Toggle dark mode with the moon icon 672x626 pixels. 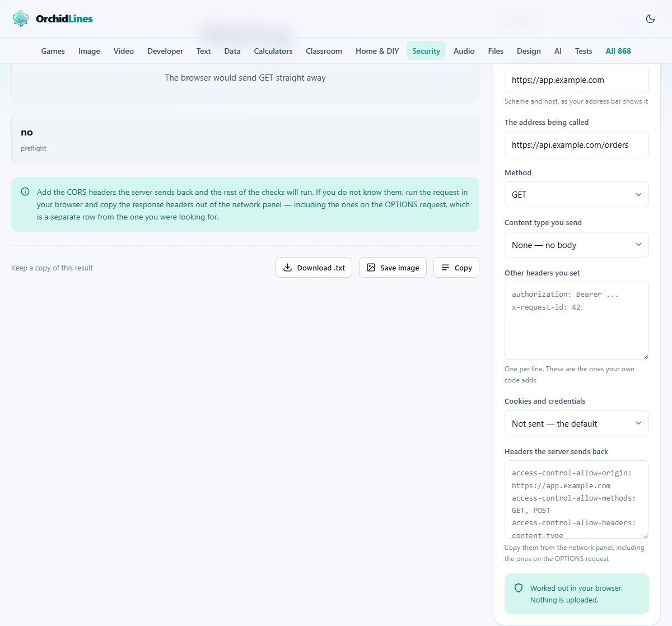650,18
